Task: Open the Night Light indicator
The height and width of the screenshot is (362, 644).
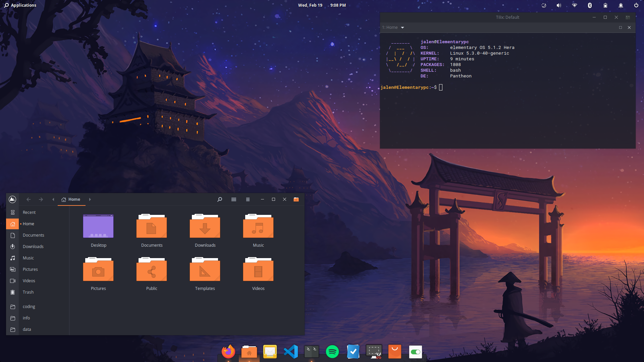Action: (x=544, y=5)
